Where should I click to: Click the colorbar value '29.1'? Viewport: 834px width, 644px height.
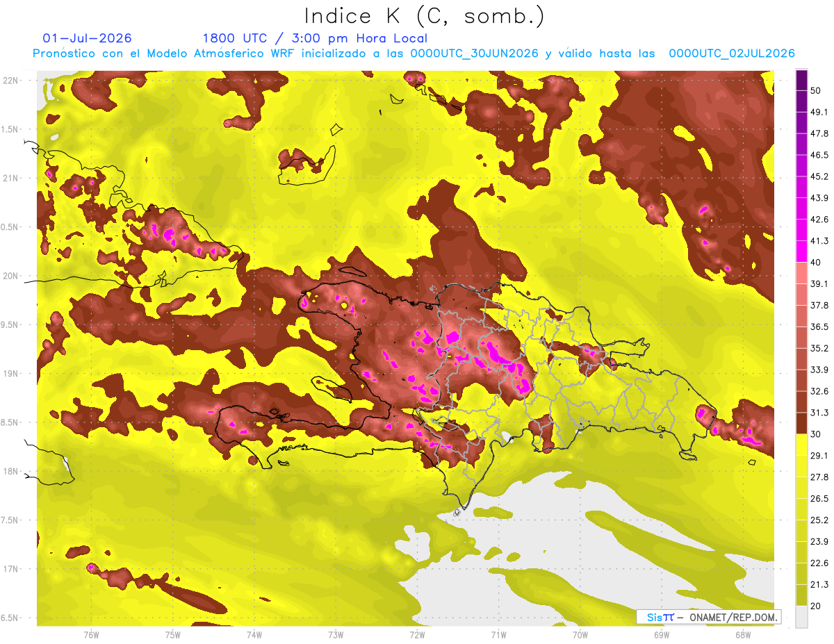(819, 456)
